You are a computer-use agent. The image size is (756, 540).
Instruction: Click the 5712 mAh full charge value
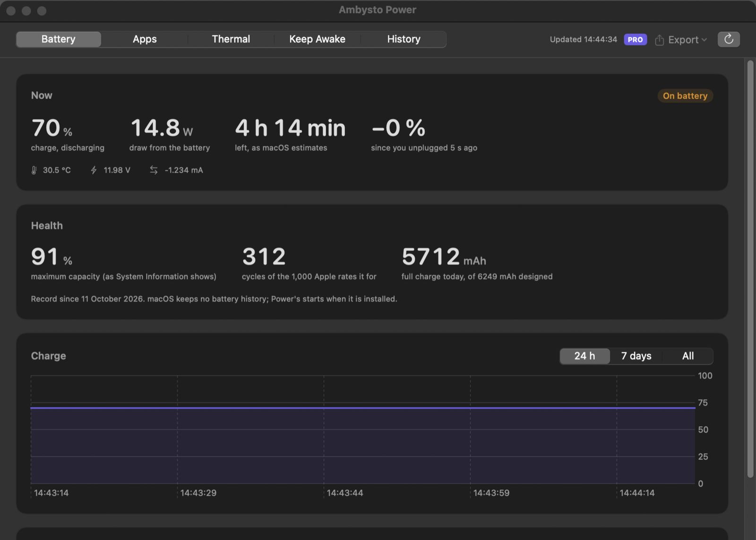[444, 257]
